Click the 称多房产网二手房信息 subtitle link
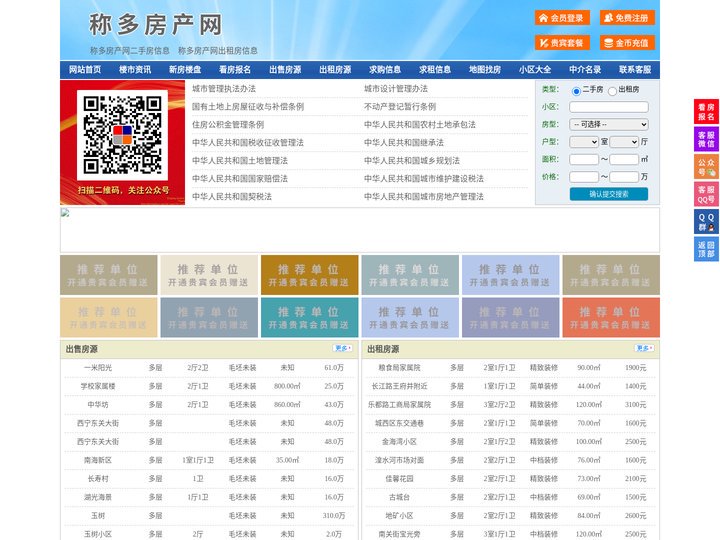This screenshot has height=540, width=720. (130, 51)
